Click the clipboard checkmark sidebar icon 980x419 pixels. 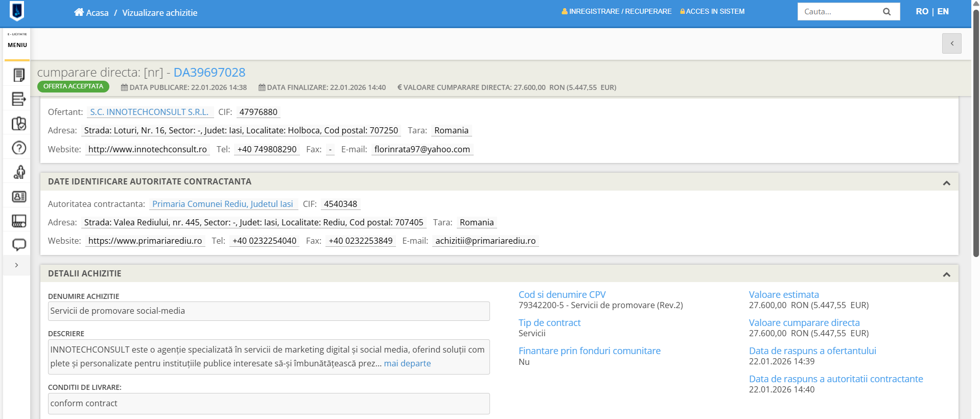coord(19,124)
